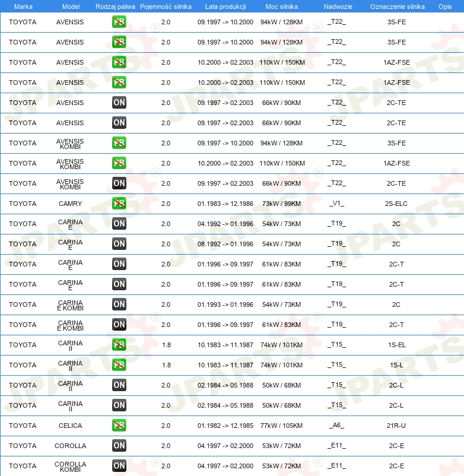Click the ON icon for CARINA E KOMBI 2C-T engine
The image size is (464, 476).
[119, 325]
